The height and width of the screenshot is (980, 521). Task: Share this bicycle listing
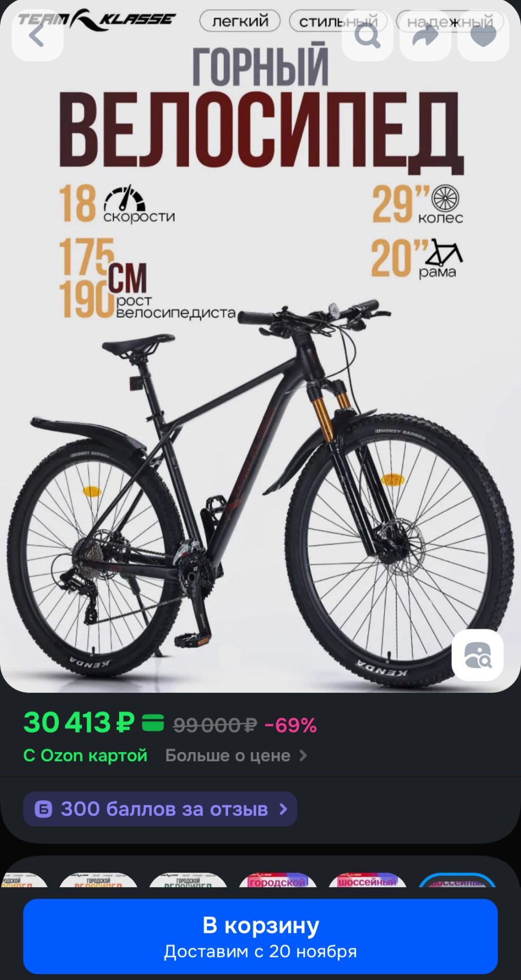(x=425, y=35)
